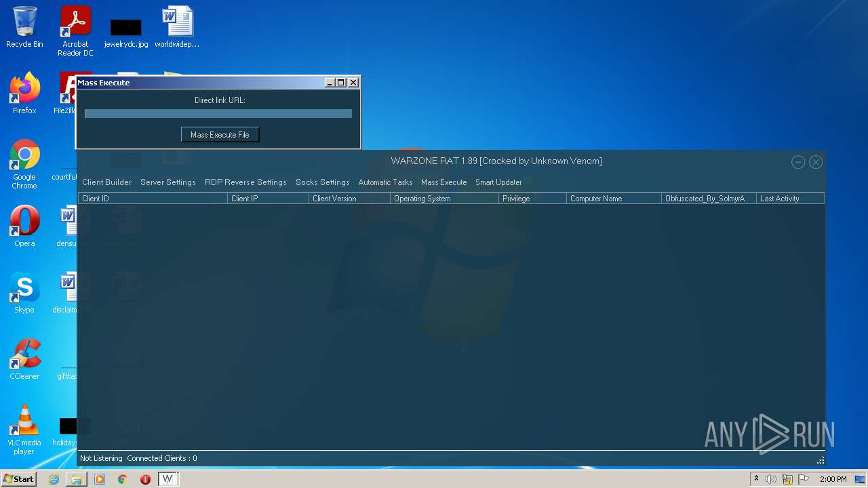Screen dimensions: 868x488
Task: Open Automatic Tasks menu
Action: coord(385,182)
